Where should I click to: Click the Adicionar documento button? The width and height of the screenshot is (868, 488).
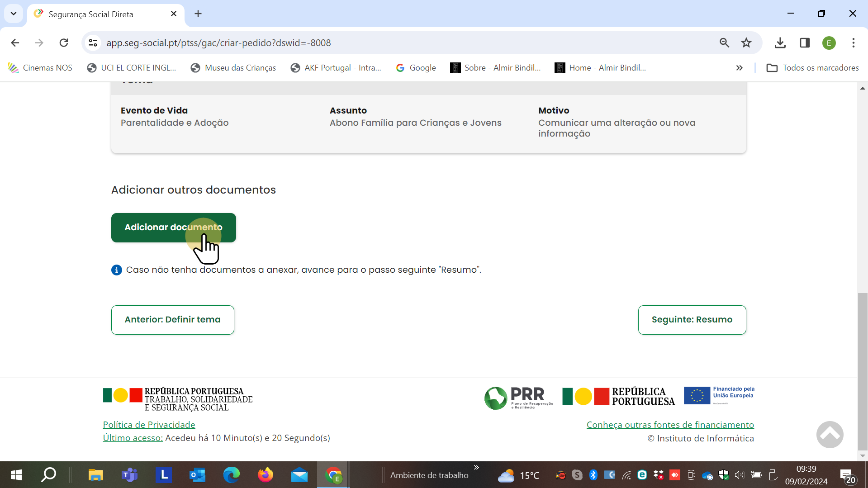(173, 227)
